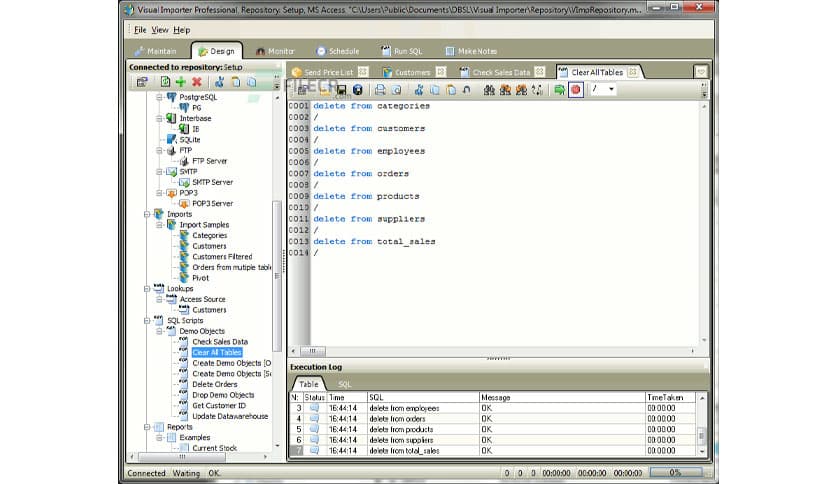Open the File menu
Viewport: 836px width, 484px height.
tap(140, 30)
